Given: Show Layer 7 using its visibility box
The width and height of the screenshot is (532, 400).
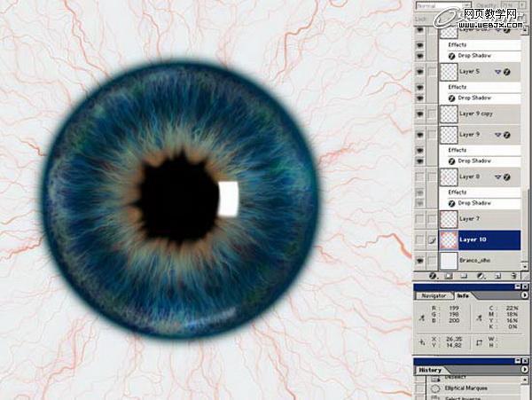Looking at the screenshot, I should pyautogui.click(x=420, y=218).
